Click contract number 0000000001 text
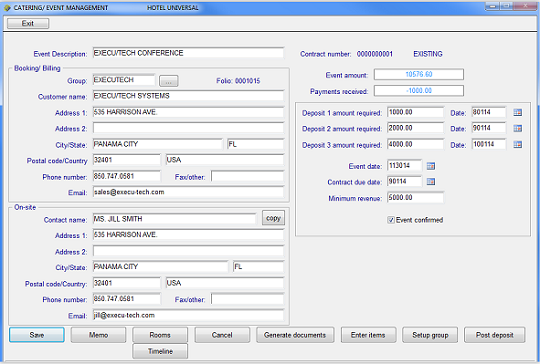 click(x=375, y=54)
